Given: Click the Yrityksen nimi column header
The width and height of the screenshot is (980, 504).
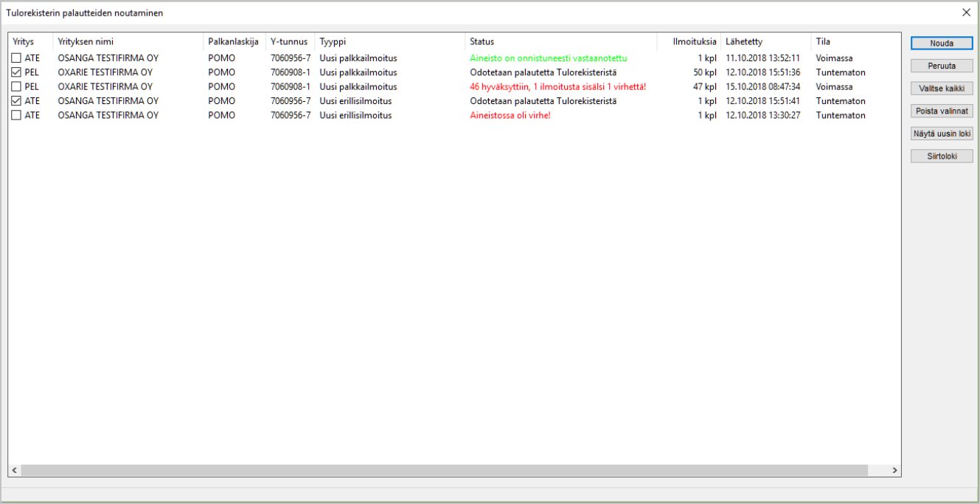Looking at the screenshot, I should [x=128, y=42].
